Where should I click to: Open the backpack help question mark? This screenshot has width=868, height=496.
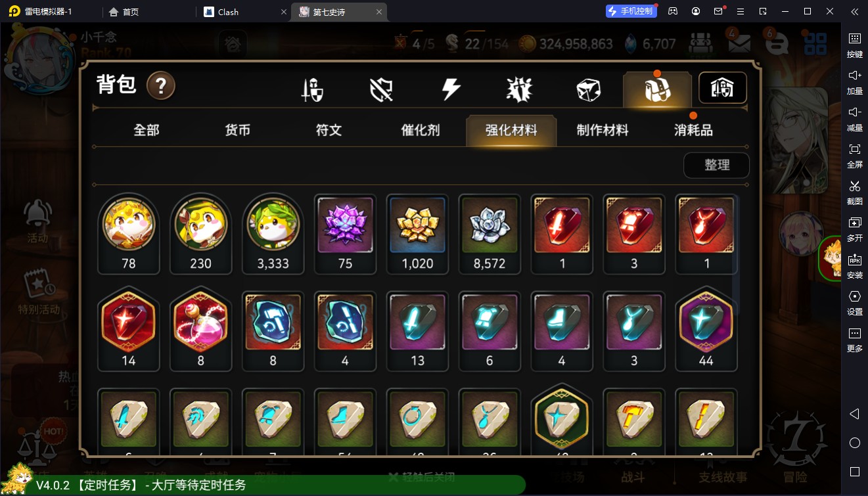point(160,85)
